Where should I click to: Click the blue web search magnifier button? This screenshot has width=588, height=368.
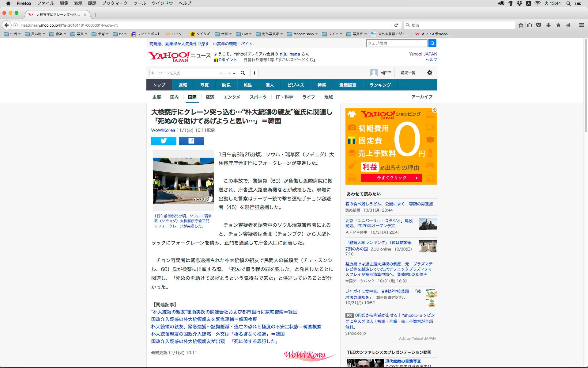click(x=432, y=43)
